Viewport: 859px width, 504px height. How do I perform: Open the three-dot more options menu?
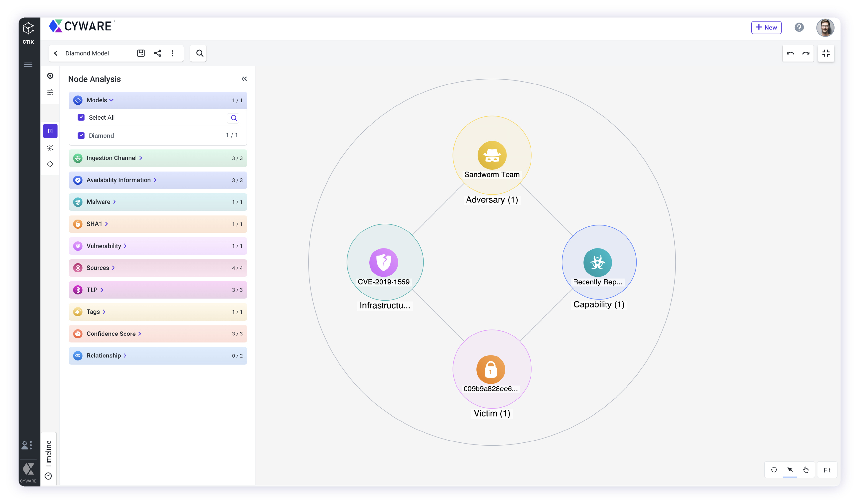(x=173, y=53)
